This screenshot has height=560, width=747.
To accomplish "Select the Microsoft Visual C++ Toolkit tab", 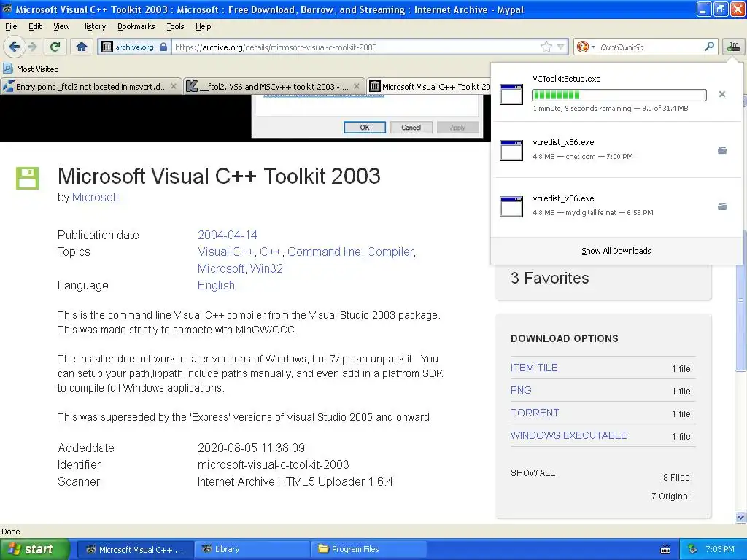I will coord(429,86).
